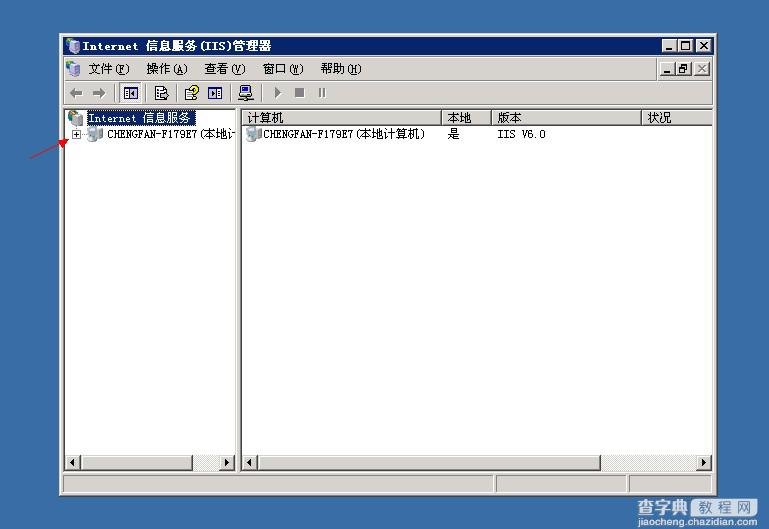Click the IIS V6.0 version cell
769x529 pixels.
tap(521, 134)
